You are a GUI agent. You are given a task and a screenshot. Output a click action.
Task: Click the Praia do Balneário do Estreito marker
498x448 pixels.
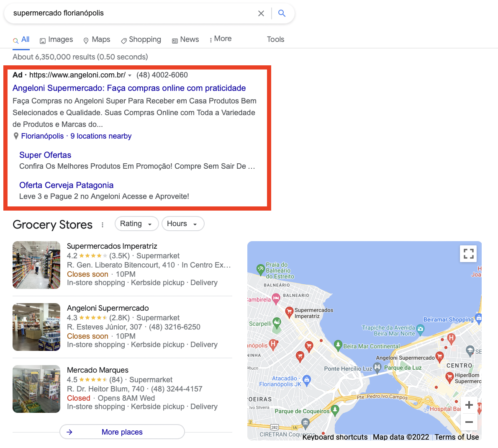[x=260, y=269]
